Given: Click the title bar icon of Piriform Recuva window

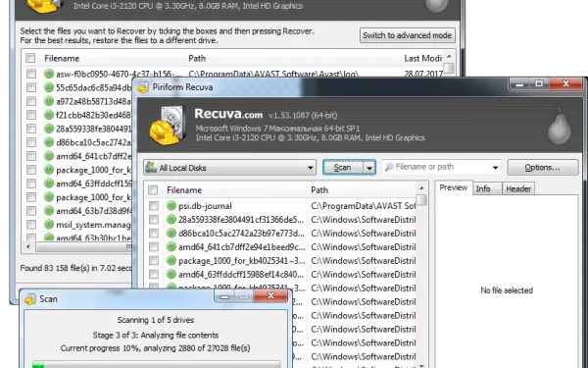Looking at the screenshot, I should coord(143,87).
